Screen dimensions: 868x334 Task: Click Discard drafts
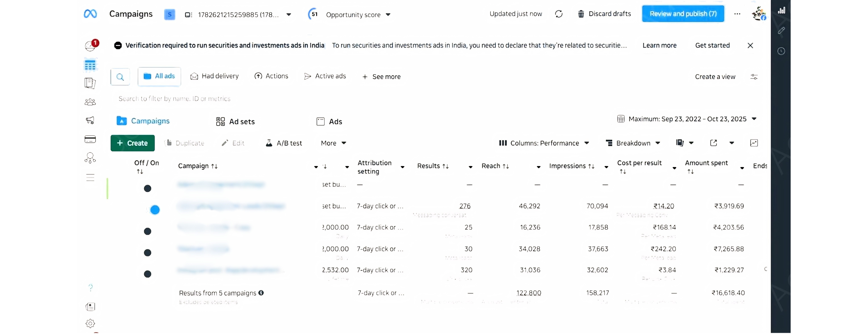pos(605,14)
